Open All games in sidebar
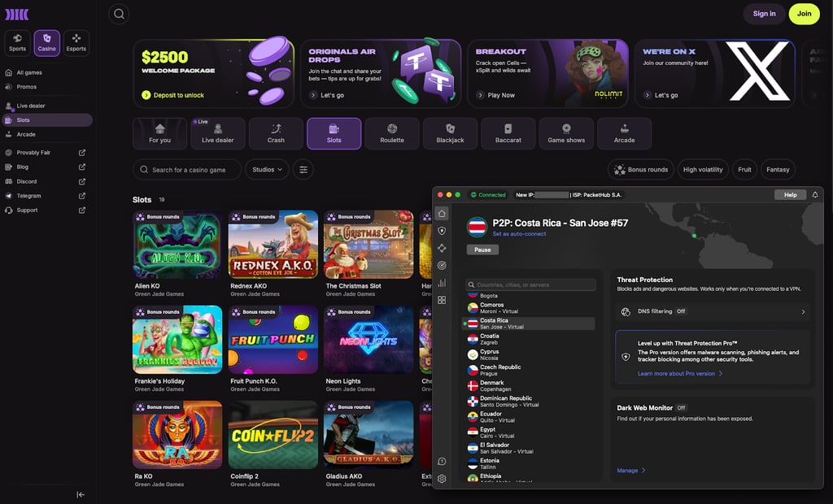Viewport: 833px width, 504px height. [x=29, y=73]
